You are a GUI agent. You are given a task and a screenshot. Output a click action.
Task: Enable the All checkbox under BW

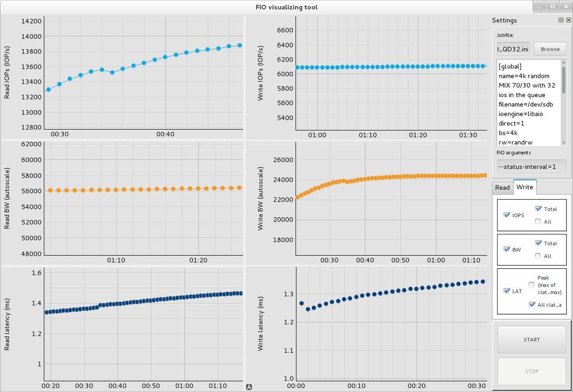538,255
